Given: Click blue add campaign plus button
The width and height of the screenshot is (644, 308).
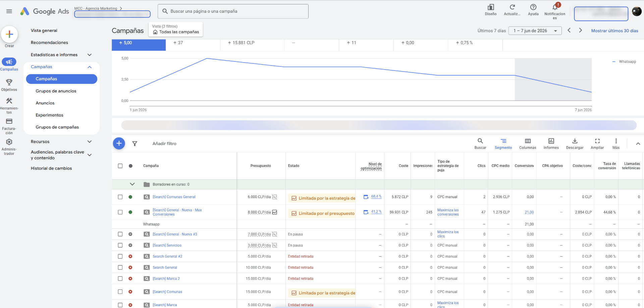Looking at the screenshot, I should [x=119, y=143].
